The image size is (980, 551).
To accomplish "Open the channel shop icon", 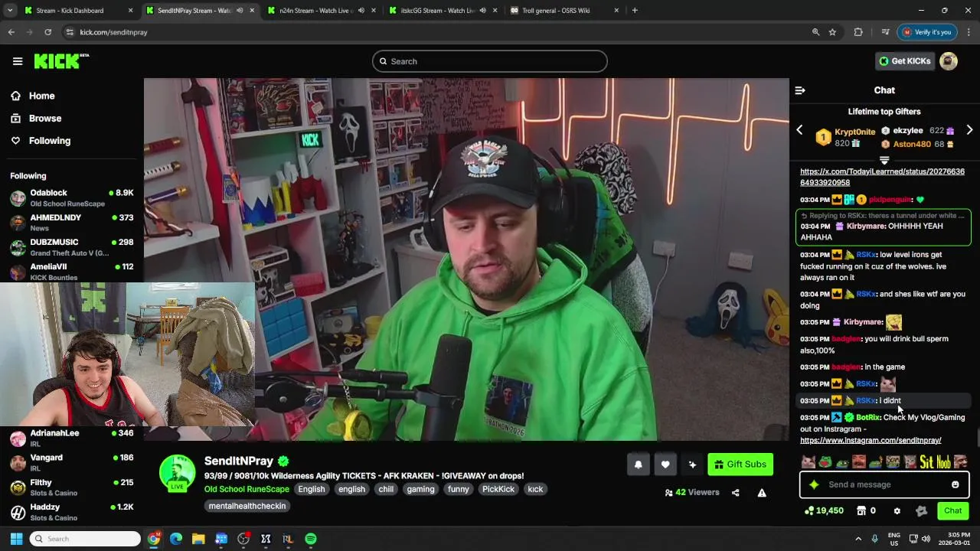I will click(x=861, y=510).
